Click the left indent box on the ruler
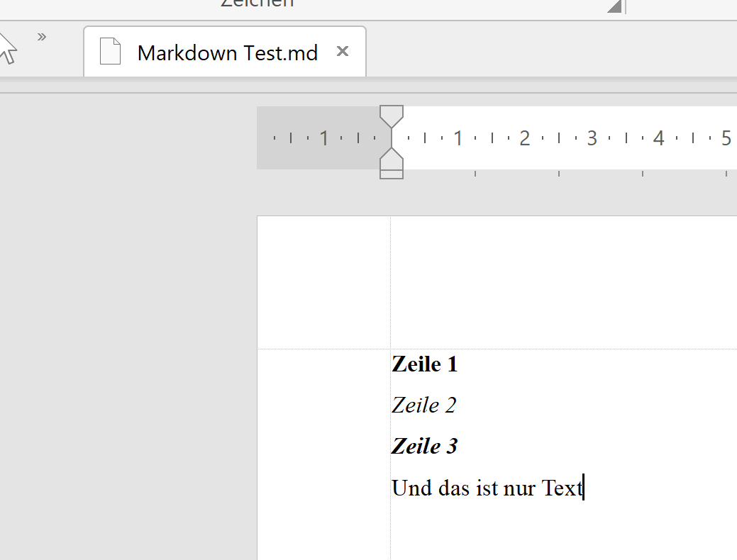Screen dimensions: 737x560 tap(392, 174)
